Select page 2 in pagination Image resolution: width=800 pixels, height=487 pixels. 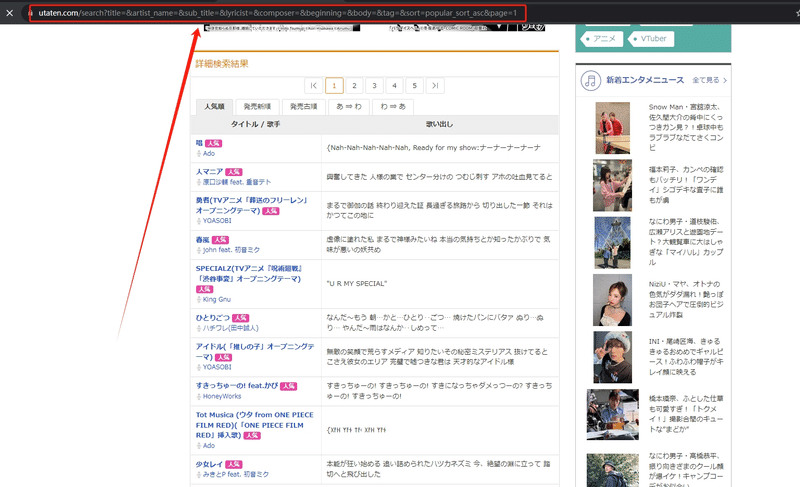(x=354, y=86)
